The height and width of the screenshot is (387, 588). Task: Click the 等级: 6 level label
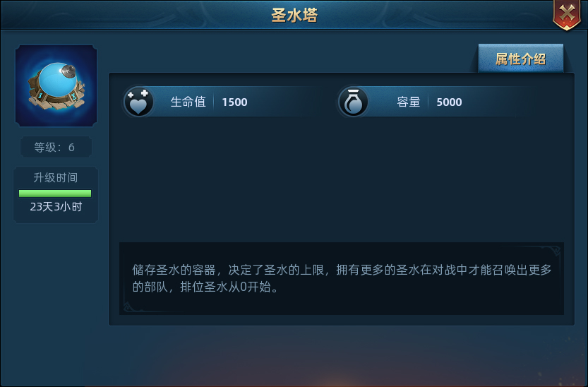click(x=55, y=148)
